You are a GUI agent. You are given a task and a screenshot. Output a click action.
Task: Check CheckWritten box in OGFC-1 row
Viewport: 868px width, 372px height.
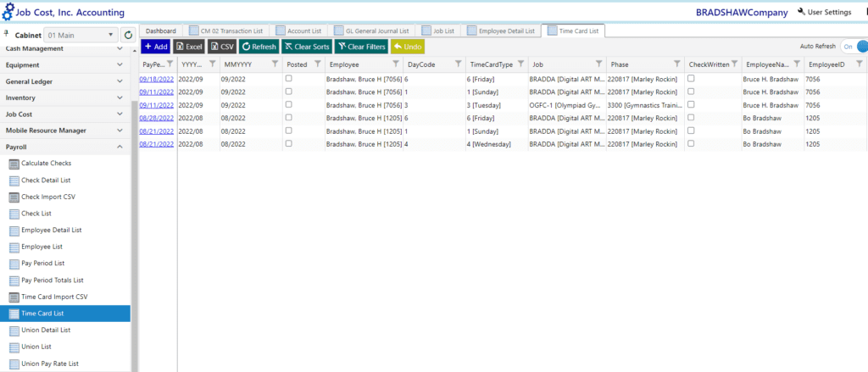click(691, 104)
